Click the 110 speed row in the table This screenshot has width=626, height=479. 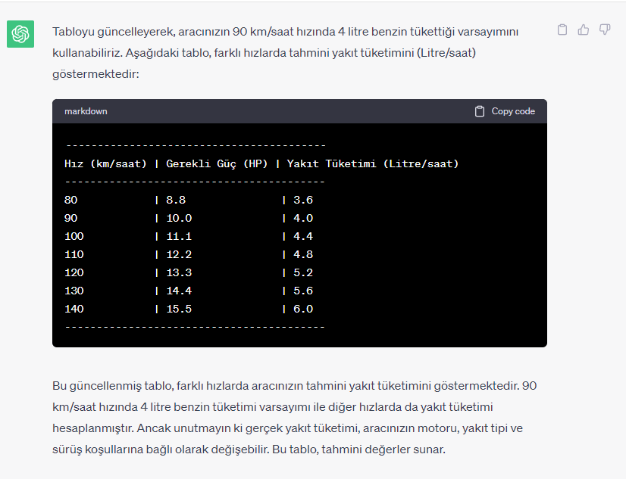pyautogui.click(x=73, y=254)
